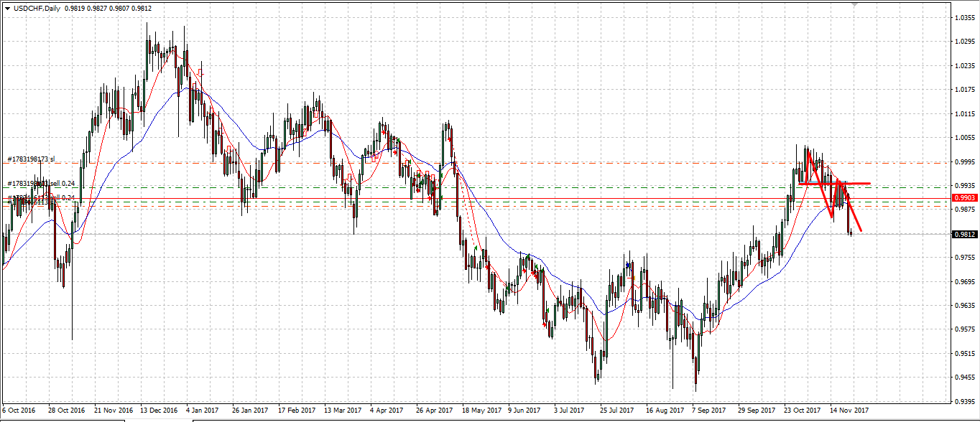Click the 29 Sep 2017 date label
980x422 pixels.
757,411
